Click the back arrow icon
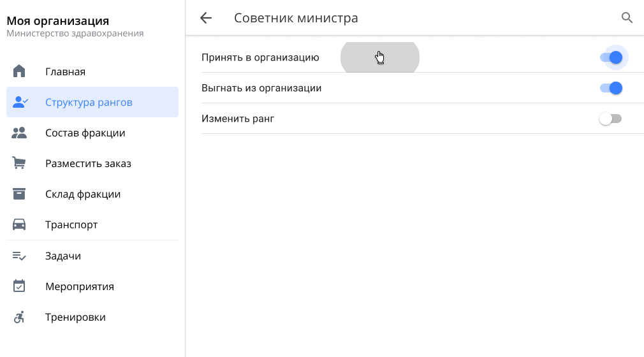 click(205, 18)
